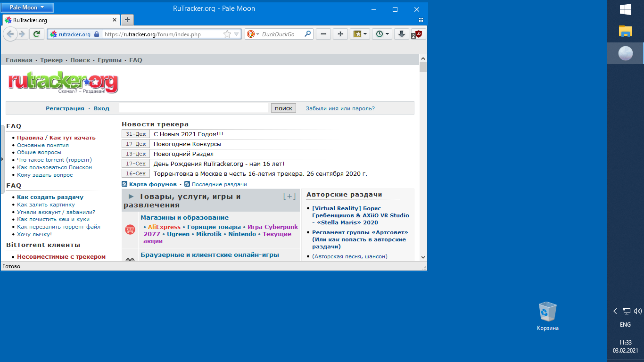Viewport: 644px width, 362px height.
Task: Click the rutracker.org logo image
Action: (63, 83)
